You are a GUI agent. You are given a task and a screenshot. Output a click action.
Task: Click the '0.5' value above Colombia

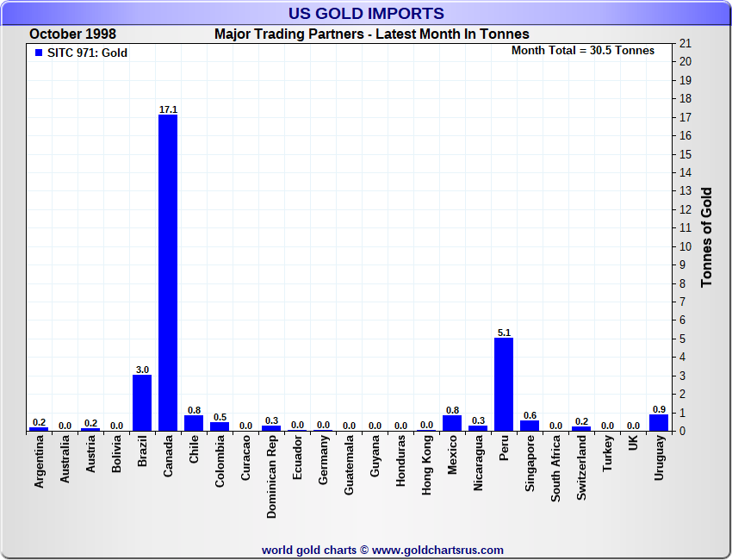(220, 417)
